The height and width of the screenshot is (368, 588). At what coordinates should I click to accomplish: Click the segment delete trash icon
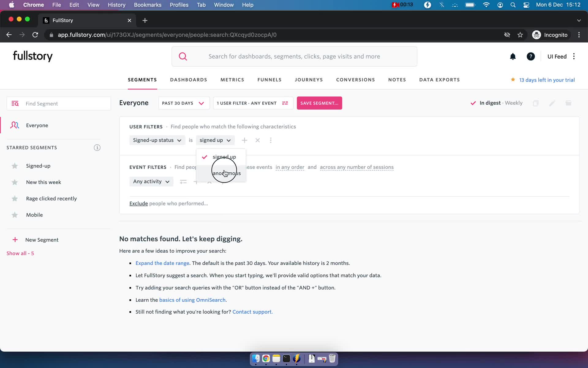pyautogui.click(x=568, y=103)
